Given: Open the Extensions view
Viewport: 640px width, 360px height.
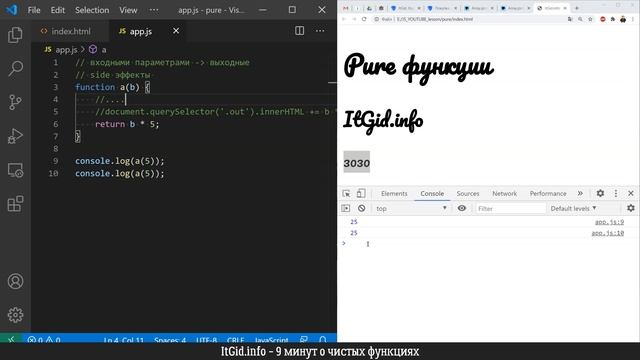Looking at the screenshot, I should [x=15, y=204].
